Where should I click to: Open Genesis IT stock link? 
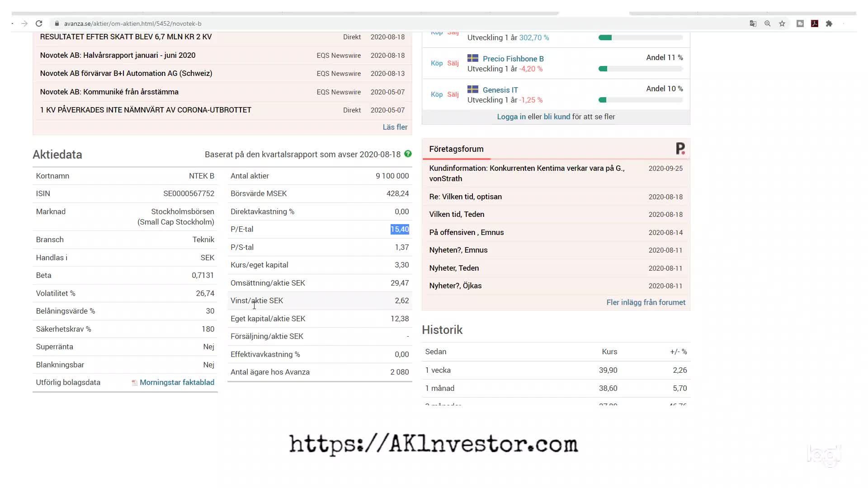coord(500,90)
